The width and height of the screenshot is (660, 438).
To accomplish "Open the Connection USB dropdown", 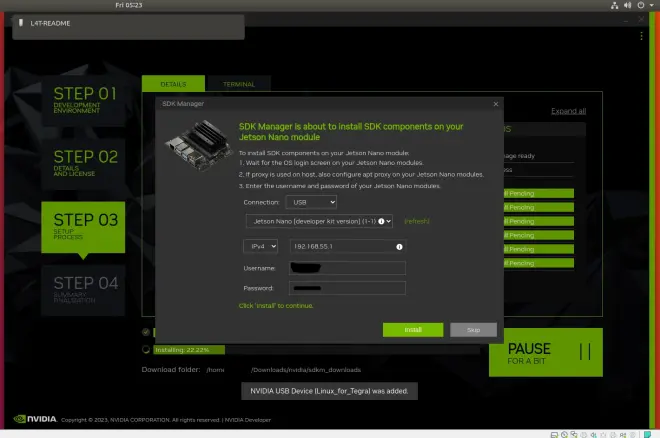I will pyautogui.click(x=311, y=202).
